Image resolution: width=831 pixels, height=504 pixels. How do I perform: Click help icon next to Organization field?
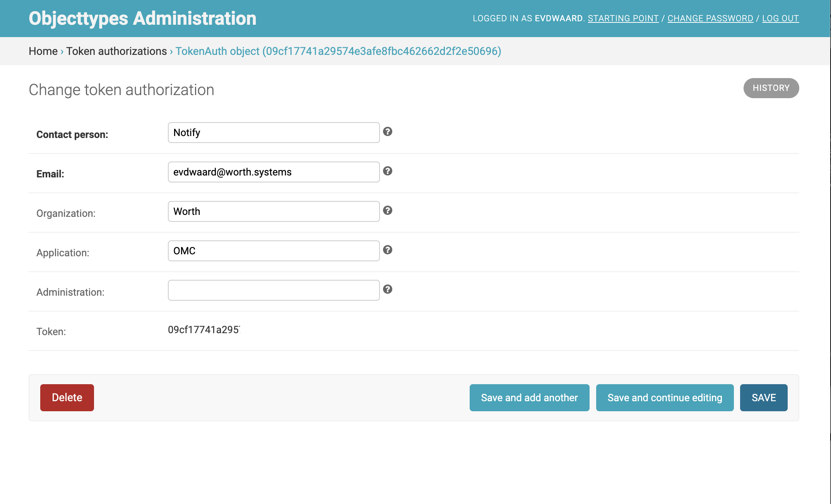(388, 211)
